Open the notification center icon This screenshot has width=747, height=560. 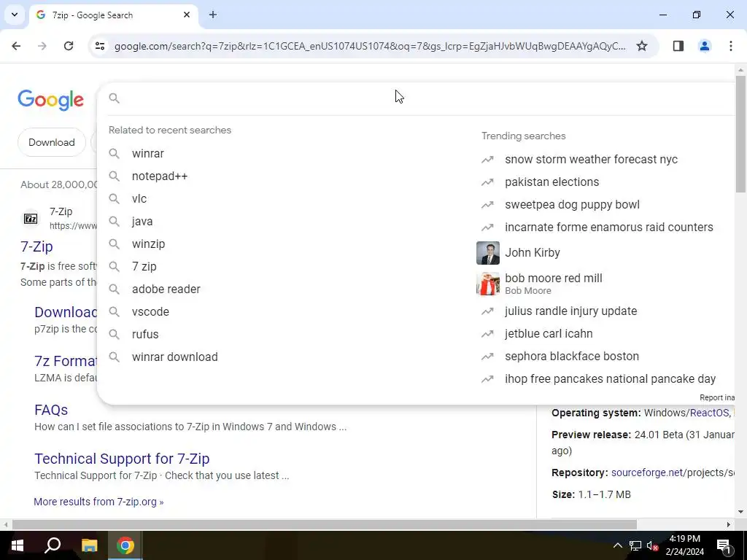click(x=724, y=545)
